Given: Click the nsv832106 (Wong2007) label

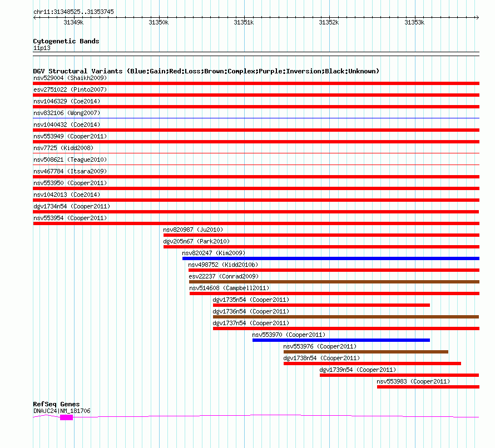Looking at the screenshot, I should pyautogui.click(x=67, y=113).
